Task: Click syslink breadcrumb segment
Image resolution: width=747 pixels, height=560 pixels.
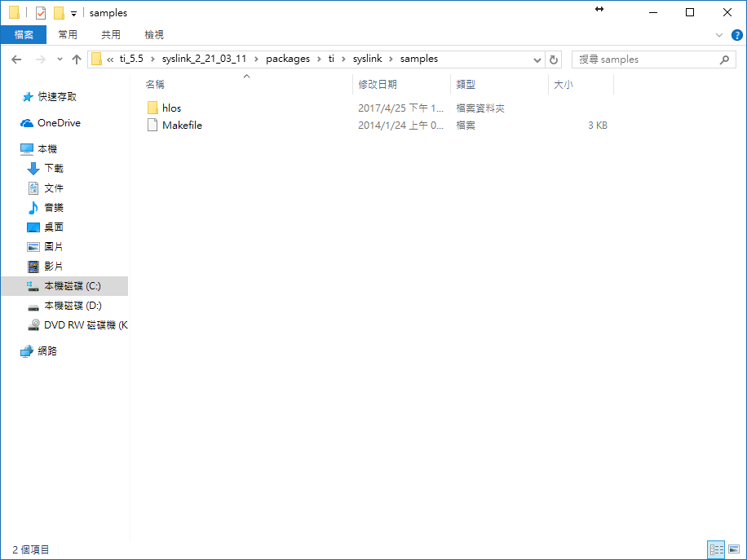Action: (x=367, y=59)
